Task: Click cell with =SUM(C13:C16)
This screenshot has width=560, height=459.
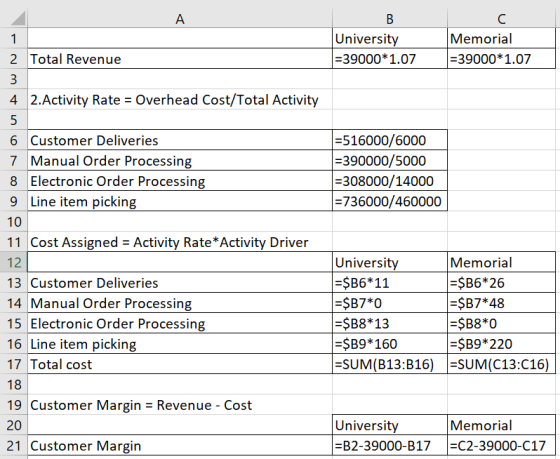Action: click(501, 364)
